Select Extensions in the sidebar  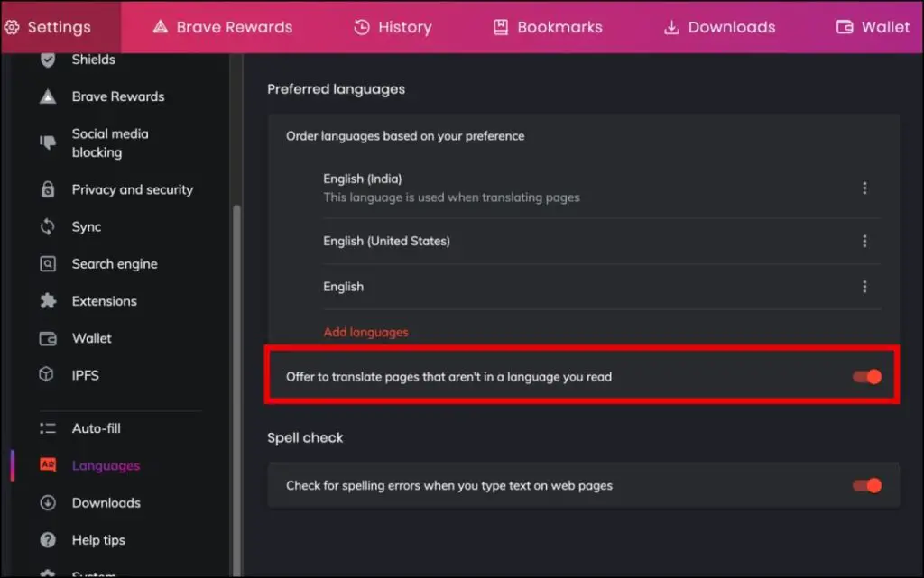click(105, 301)
